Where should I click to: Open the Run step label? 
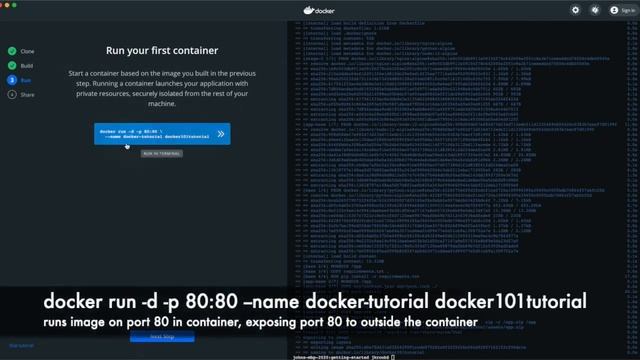[x=25, y=80]
